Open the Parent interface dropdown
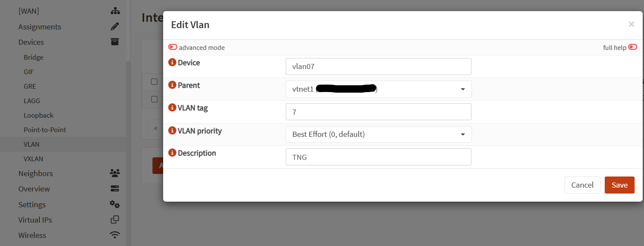The image size is (644, 246). (x=378, y=89)
